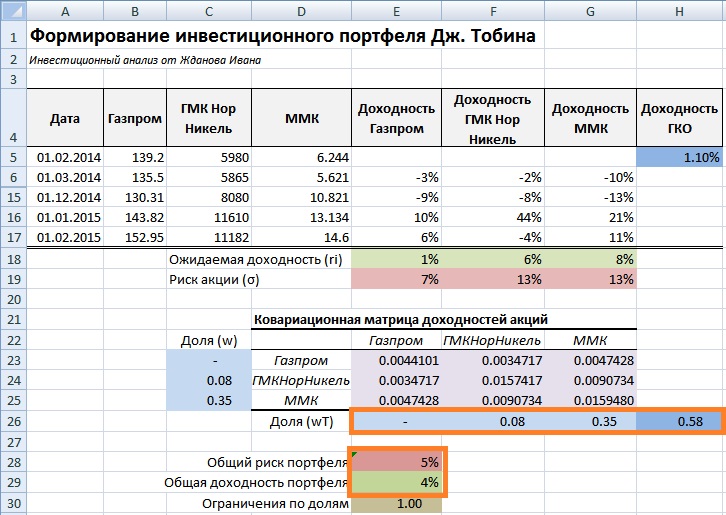Image resolution: width=726 pixels, height=515 pixels.
Task: Select the Газпром price cell 139.2
Action: [x=134, y=158]
